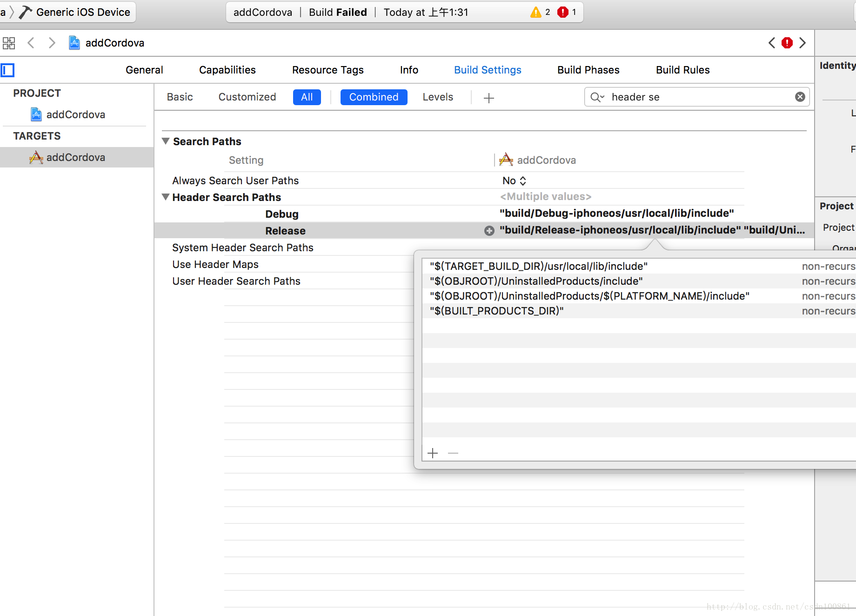Show Customized build settings
Image resolution: width=856 pixels, height=616 pixels.
click(247, 97)
